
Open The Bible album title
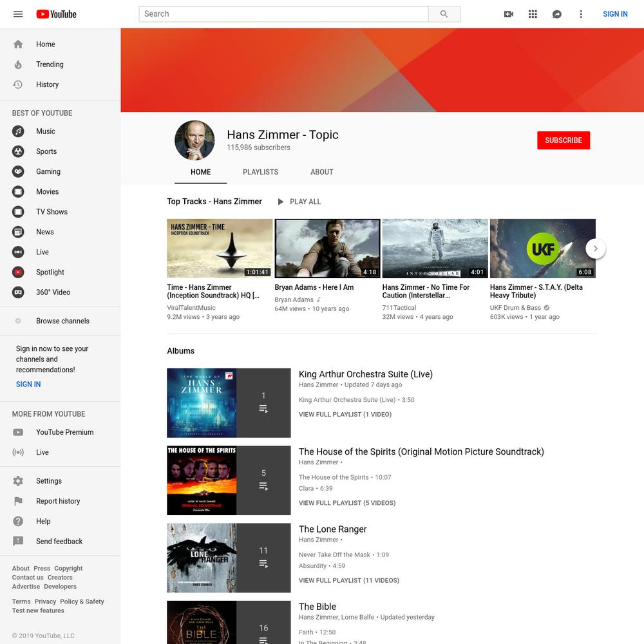click(x=317, y=607)
